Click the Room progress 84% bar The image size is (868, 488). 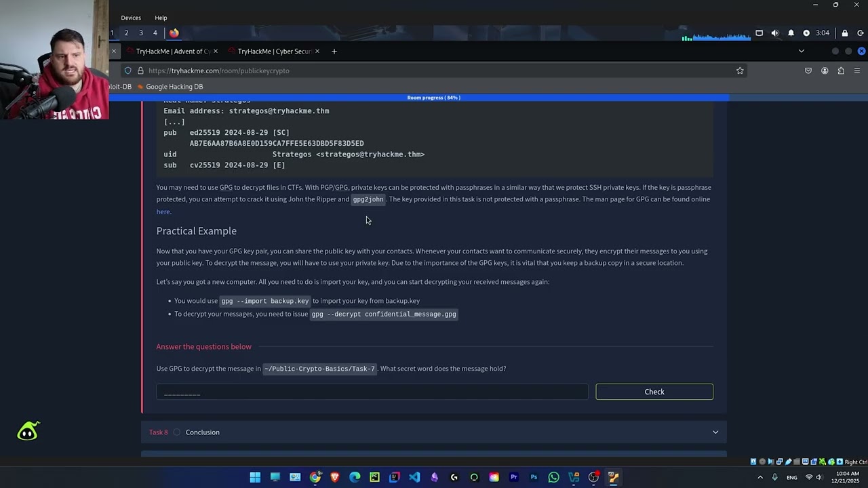pyautogui.click(x=434, y=98)
